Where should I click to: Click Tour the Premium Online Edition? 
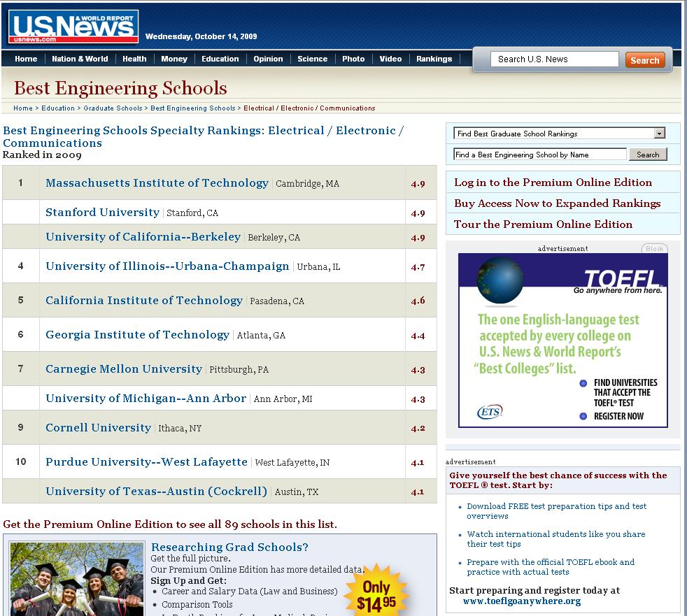click(x=544, y=224)
